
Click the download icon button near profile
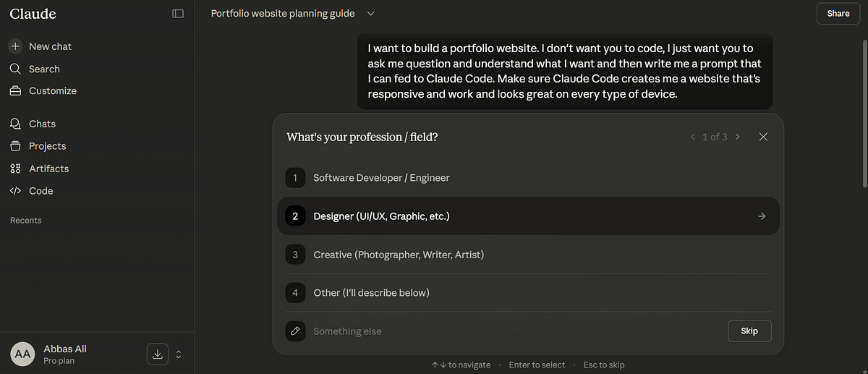[158, 354]
